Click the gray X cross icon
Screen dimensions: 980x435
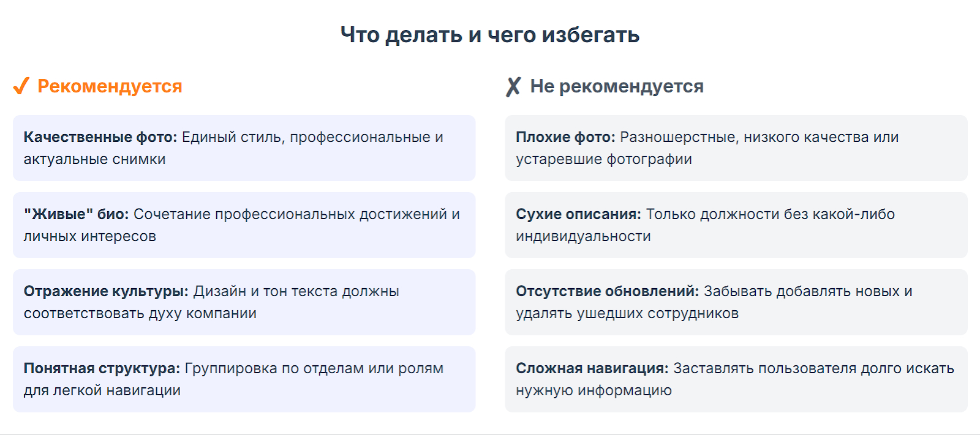tap(513, 86)
